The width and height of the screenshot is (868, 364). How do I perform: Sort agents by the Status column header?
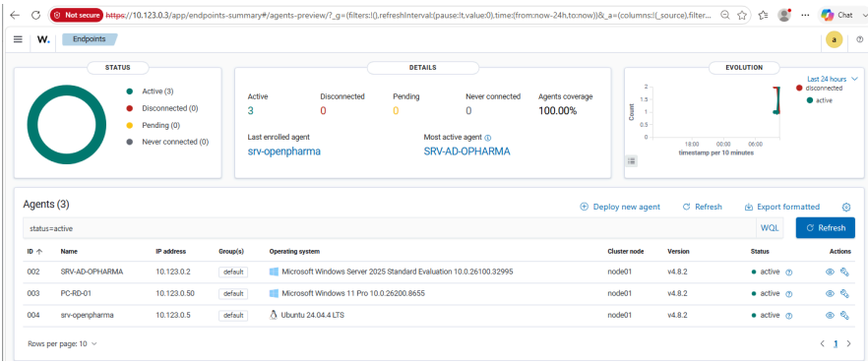pyautogui.click(x=760, y=251)
